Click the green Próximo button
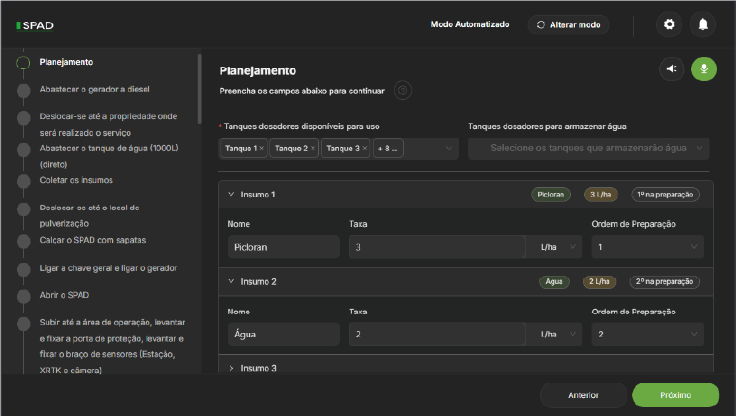Image resolution: width=737 pixels, height=417 pixels. click(675, 395)
